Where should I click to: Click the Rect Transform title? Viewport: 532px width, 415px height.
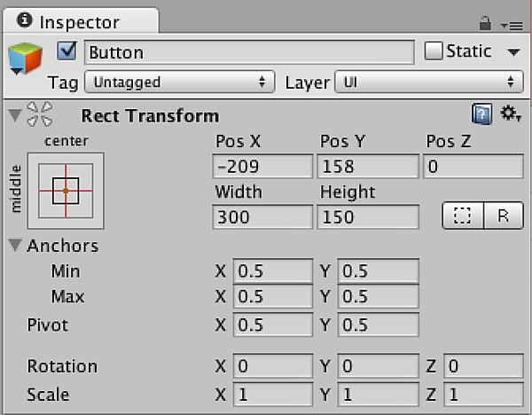pyautogui.click(x=151, y=115)
